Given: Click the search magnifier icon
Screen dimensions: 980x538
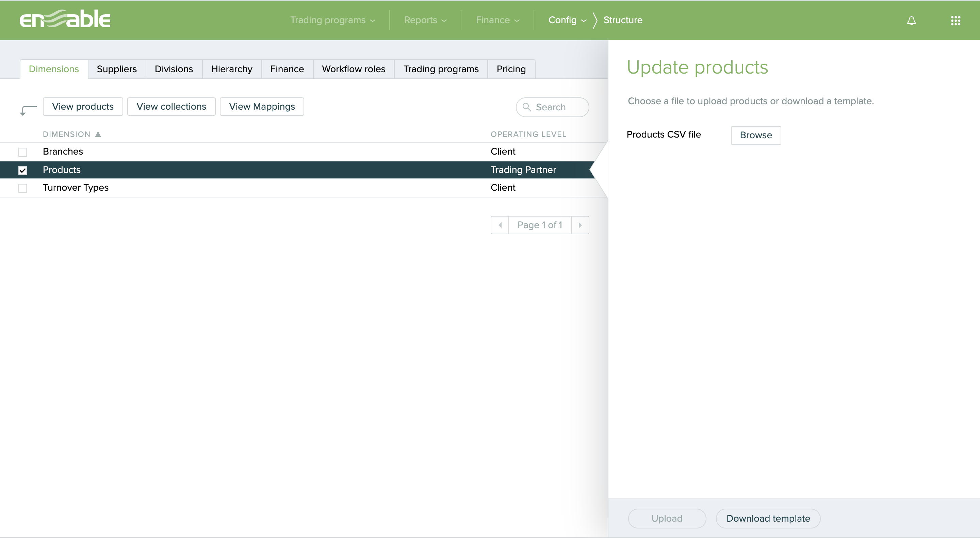Looking at the screenshot, I should point(526,107).
